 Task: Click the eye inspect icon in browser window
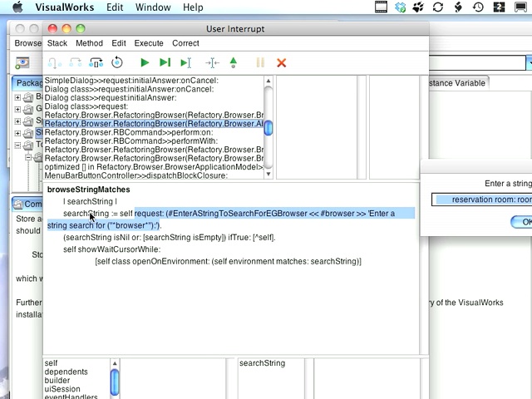tap(22, 63)
